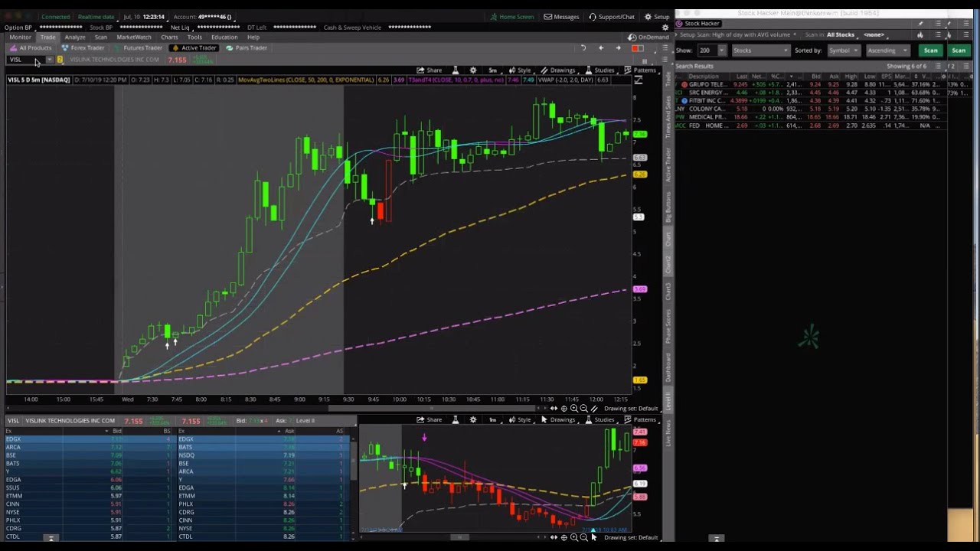Toggle the OnDemand mode
The height and width of the screenshot is (551, 980).
point(648,37)
